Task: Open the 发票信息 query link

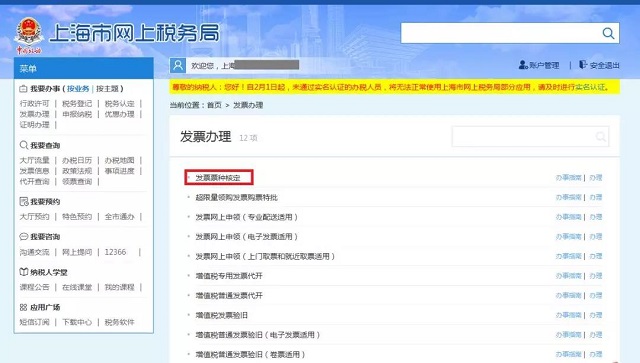Action: pyautogui.click(x=34, y=171)
